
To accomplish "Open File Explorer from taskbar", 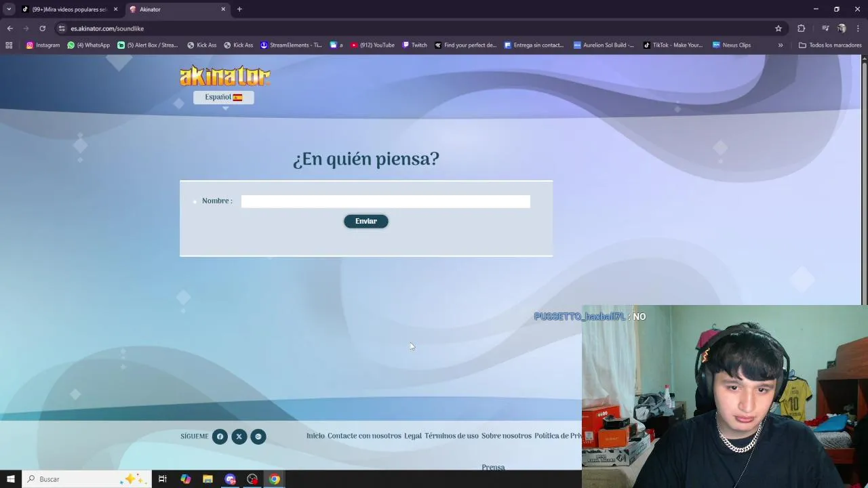I will pyautogui.click(x=208, y=479).
